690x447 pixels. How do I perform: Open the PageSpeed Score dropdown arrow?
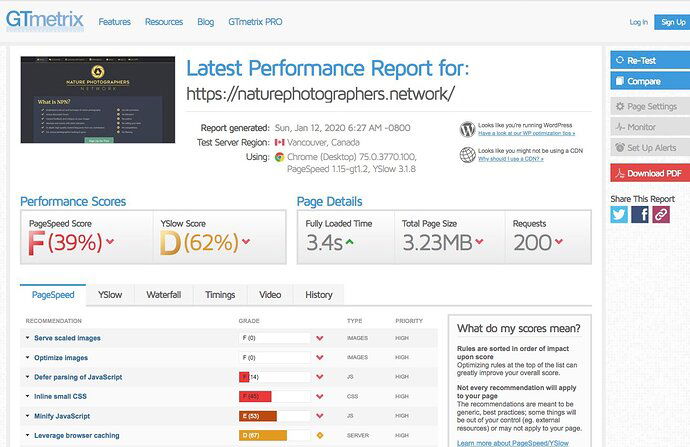[109, 241]
